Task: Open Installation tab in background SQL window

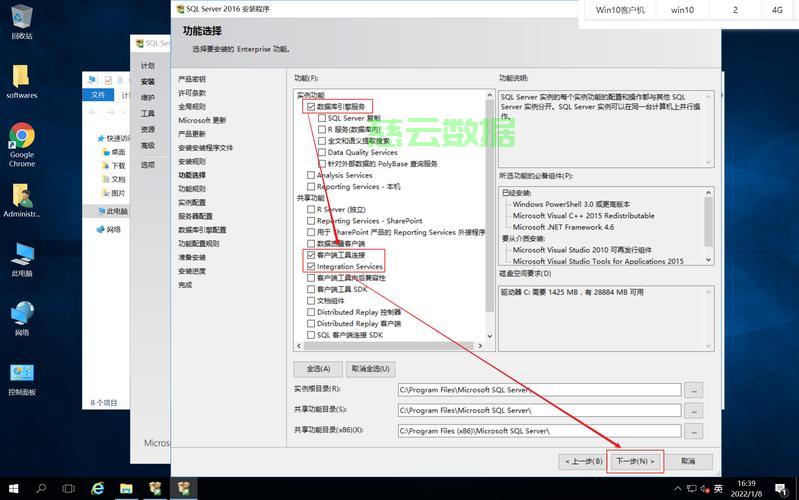Action: [x=148, y=82]
